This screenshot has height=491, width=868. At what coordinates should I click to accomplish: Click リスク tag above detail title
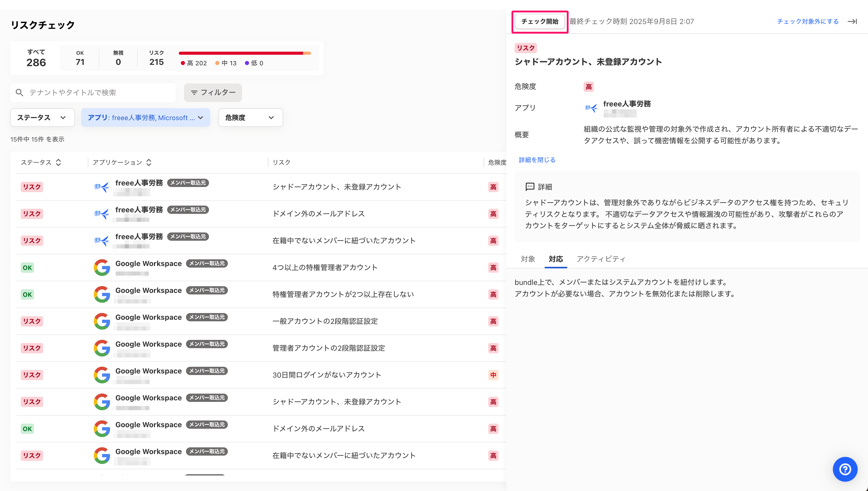[526, 48]
